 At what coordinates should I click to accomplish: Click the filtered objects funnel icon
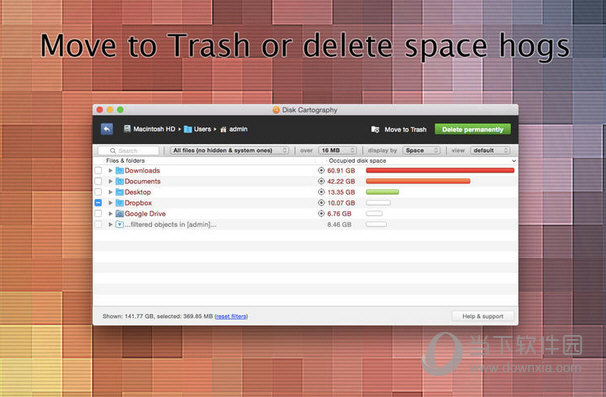[x=119, y=225]
